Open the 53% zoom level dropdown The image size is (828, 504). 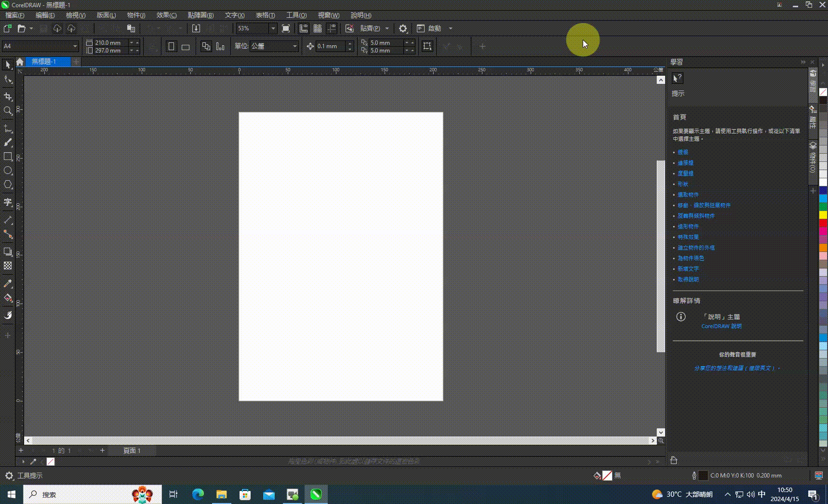point(273,28)
